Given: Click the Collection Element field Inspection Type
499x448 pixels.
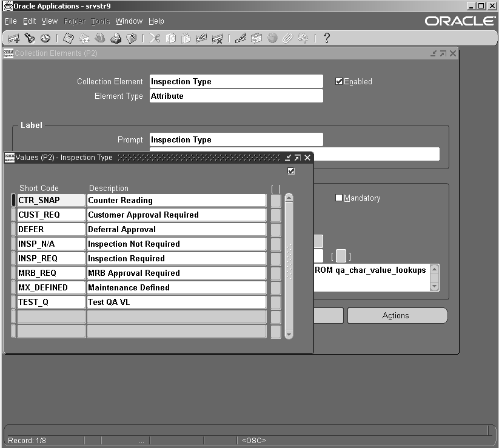Looking at the screenshot, I should (x=236, y=81).
